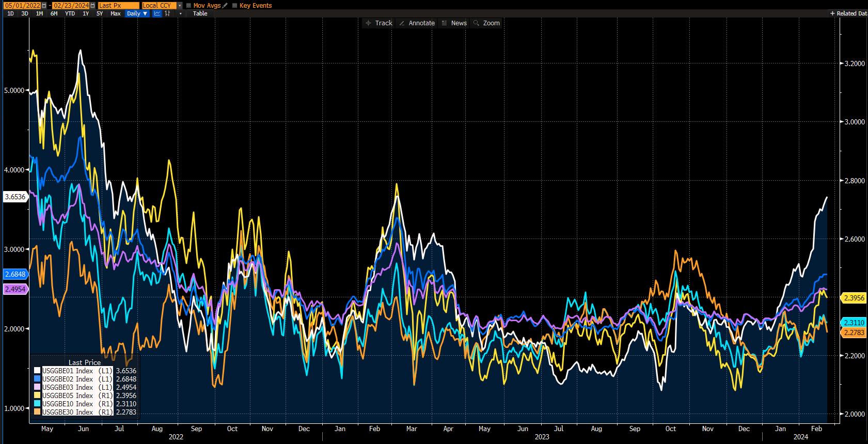Open the Daily periodicity dropdown
This screenshot has height=444, width=868.
coord(137,13)
